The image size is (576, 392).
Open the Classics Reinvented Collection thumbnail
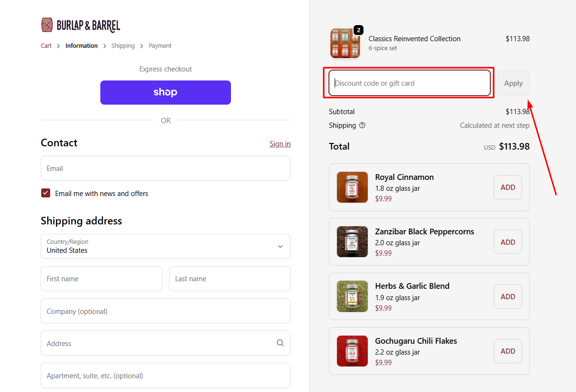click(346, 43)
